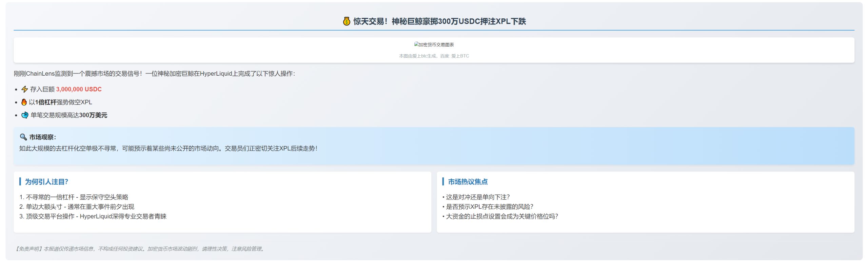The height and width of the screenshot is (269, 868).
Task: Click the 为何引人注目? section heading
Action: [x=46, y=182]
